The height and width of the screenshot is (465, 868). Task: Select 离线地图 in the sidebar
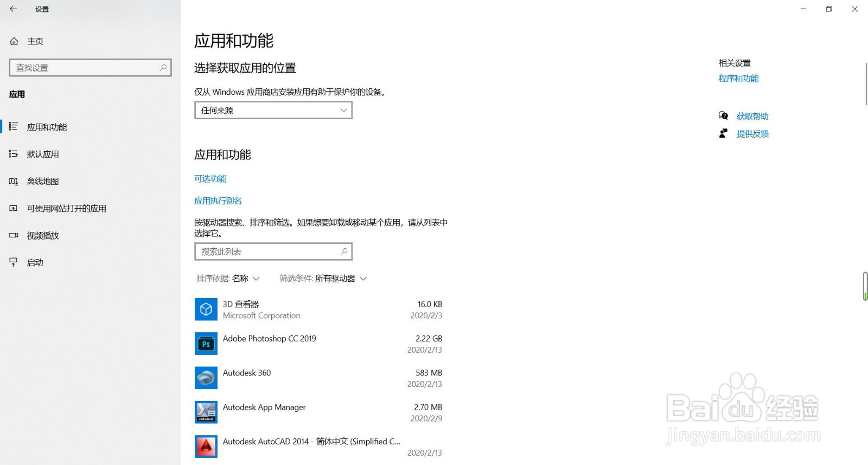coord(90,181)
